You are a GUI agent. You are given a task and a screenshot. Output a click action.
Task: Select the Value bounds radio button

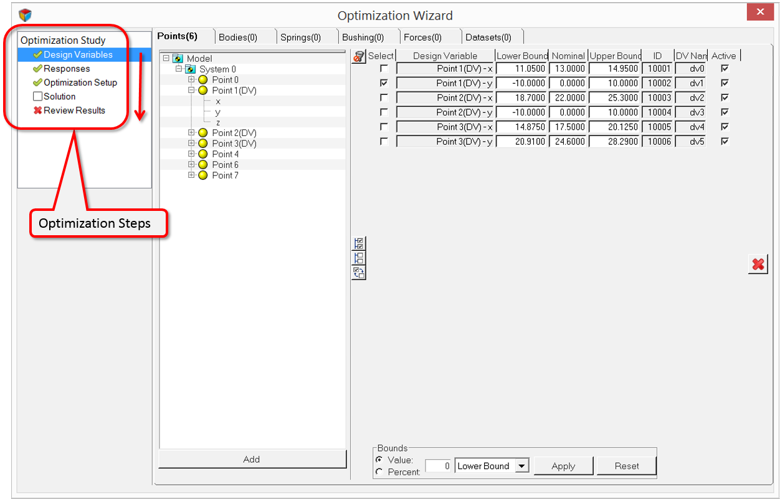pos(380,460)
